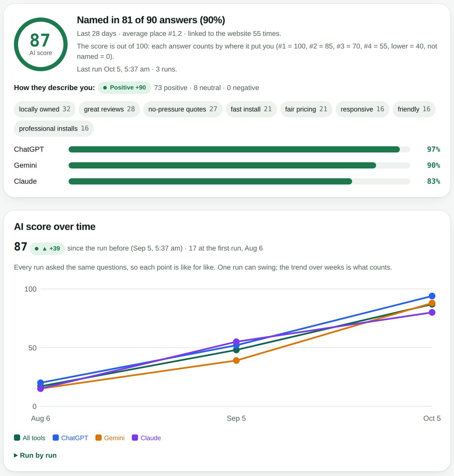Click the Sep 5 axis label
The image size is (454, 476).
click(236, 418)
